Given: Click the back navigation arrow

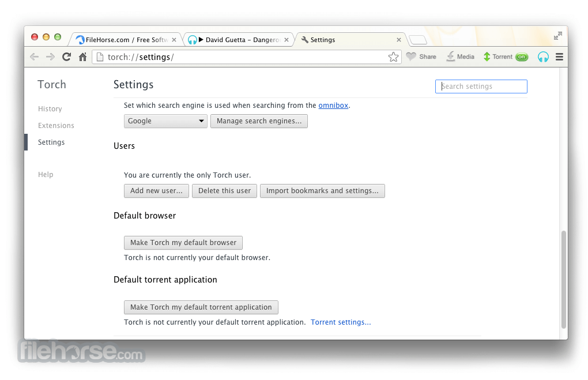Looking at the screenshot, I should click(x=34, y=57).
